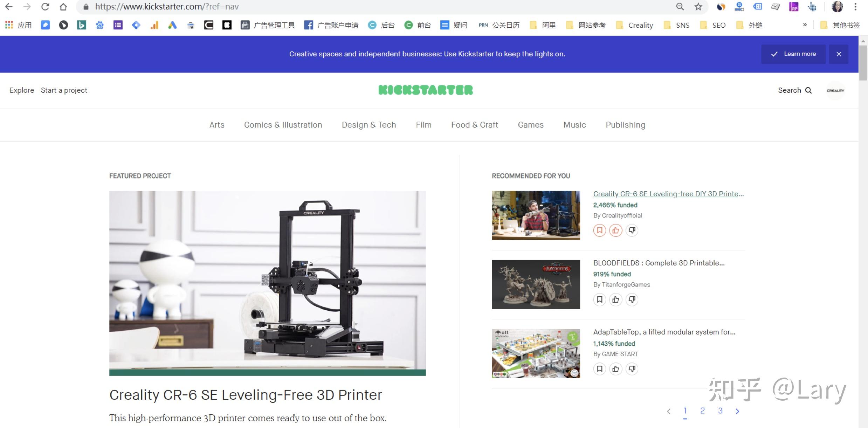Open Chrome three-dot menu
The width and height of the screenshot is (868, 428).
[x=855, y=7]
